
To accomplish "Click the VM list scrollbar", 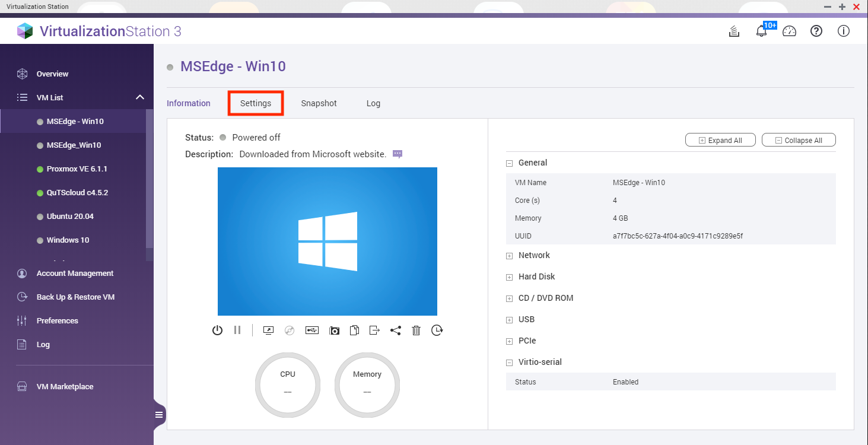I will click(150, 178).
